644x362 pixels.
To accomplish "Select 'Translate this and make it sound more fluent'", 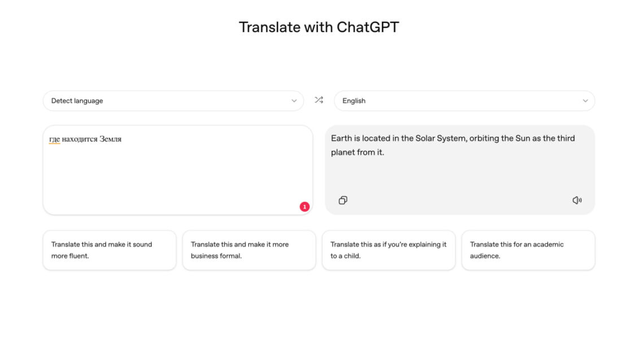I will click(x=110, y=250).
